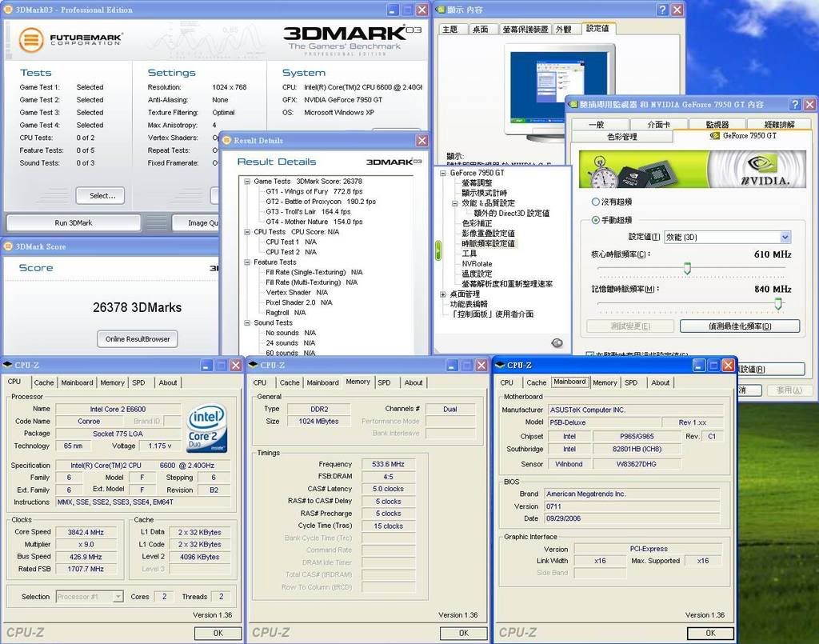Switch to the Cache tab in CPU-Z CPU window

point(44,382)
